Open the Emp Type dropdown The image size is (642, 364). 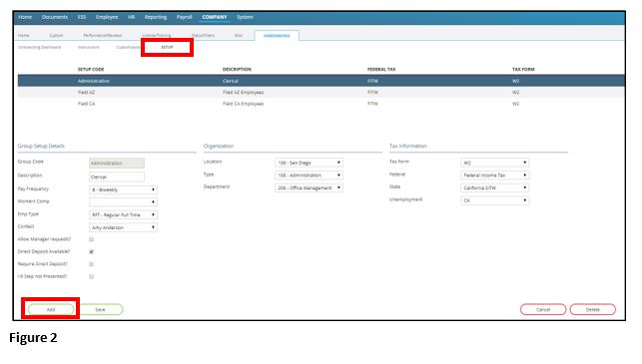(x=123, y=214)
